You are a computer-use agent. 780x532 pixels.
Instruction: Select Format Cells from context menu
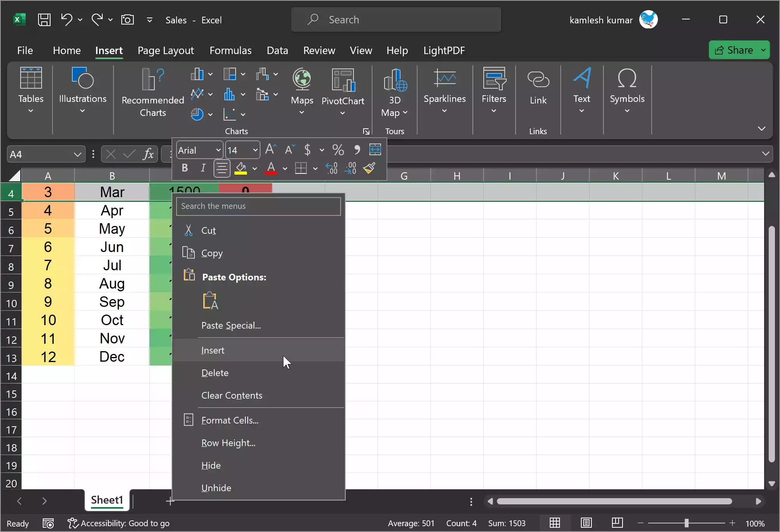[x=230, y=419]
